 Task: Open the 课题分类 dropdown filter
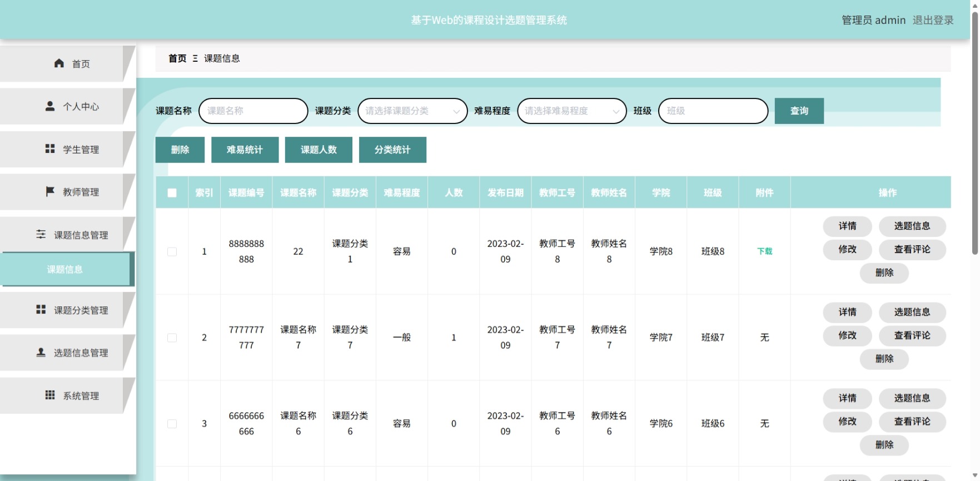click(x=412, y=111)
